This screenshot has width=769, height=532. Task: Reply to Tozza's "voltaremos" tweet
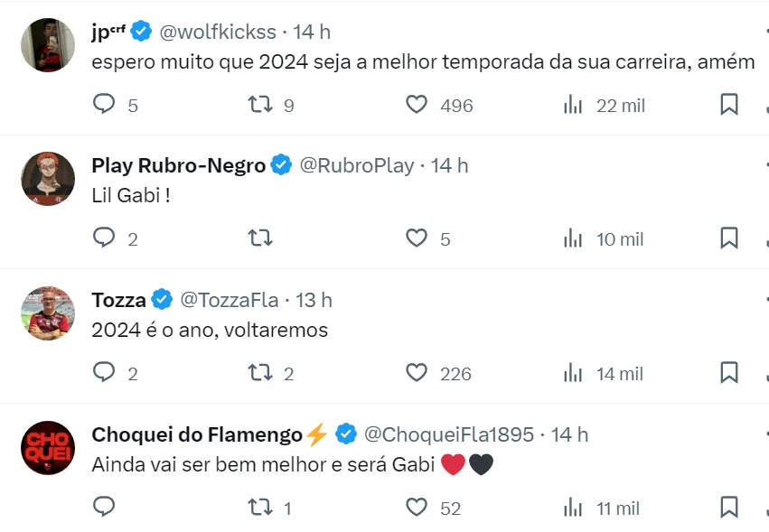(x=105, y=373)
